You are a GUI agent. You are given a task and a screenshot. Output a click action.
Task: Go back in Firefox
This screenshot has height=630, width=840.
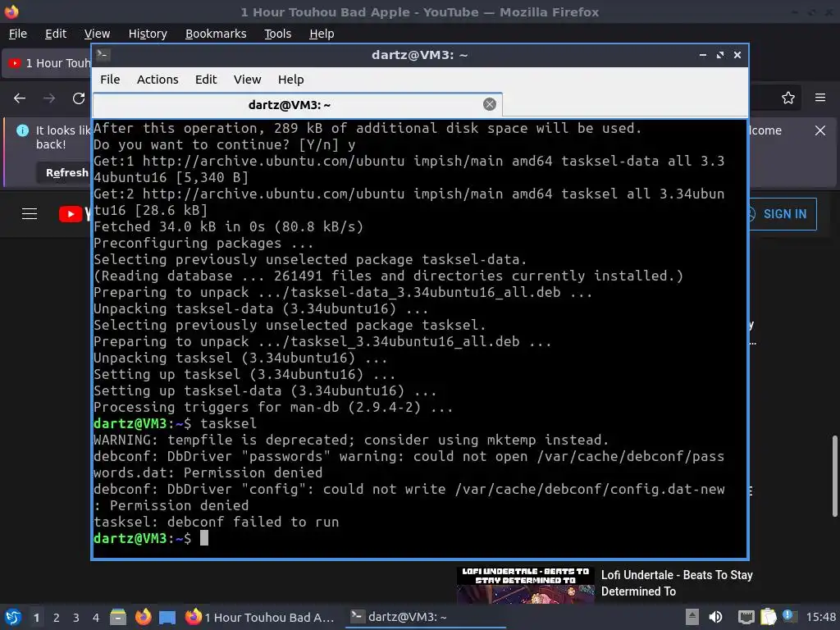[20, 98]
